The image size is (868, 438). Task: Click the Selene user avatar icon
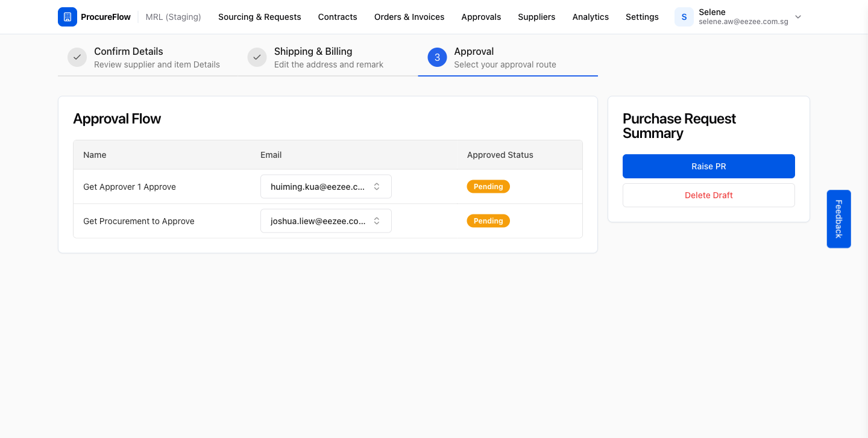pos(684,17)
